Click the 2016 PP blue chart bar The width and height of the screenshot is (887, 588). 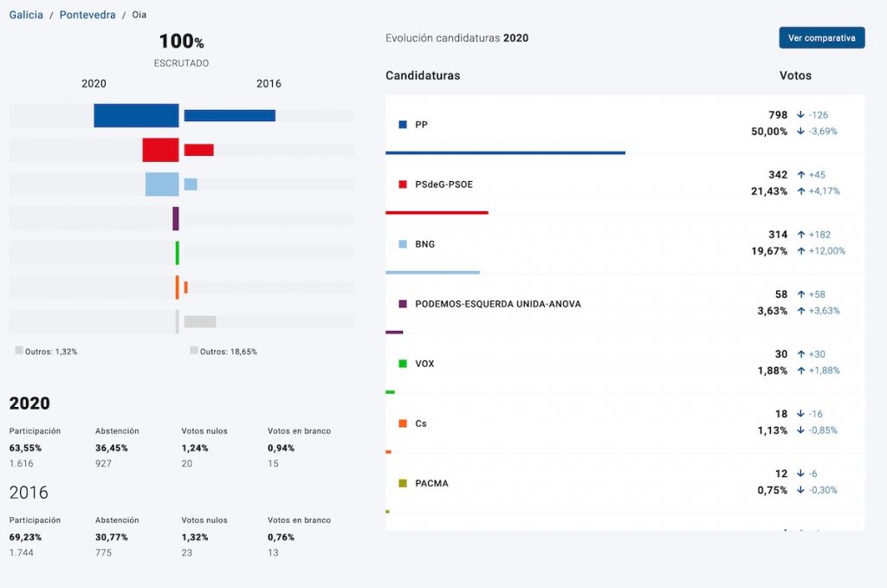pyautogui.click(x=230, y=115)
